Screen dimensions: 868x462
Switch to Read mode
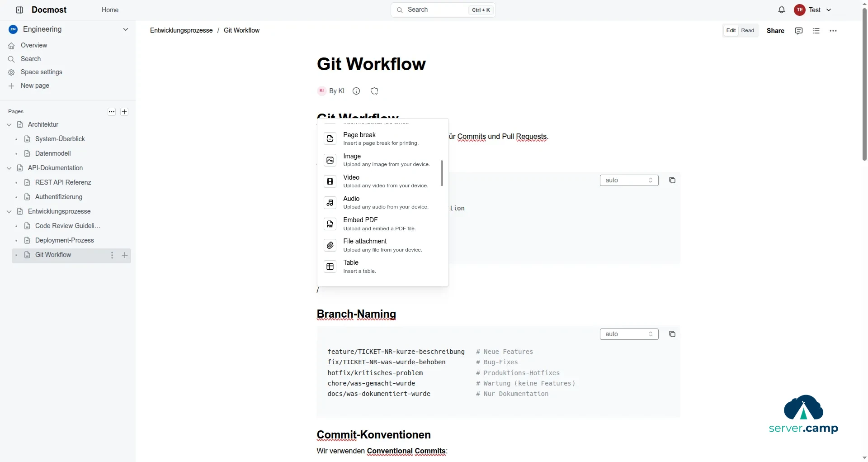click(747, 30)
